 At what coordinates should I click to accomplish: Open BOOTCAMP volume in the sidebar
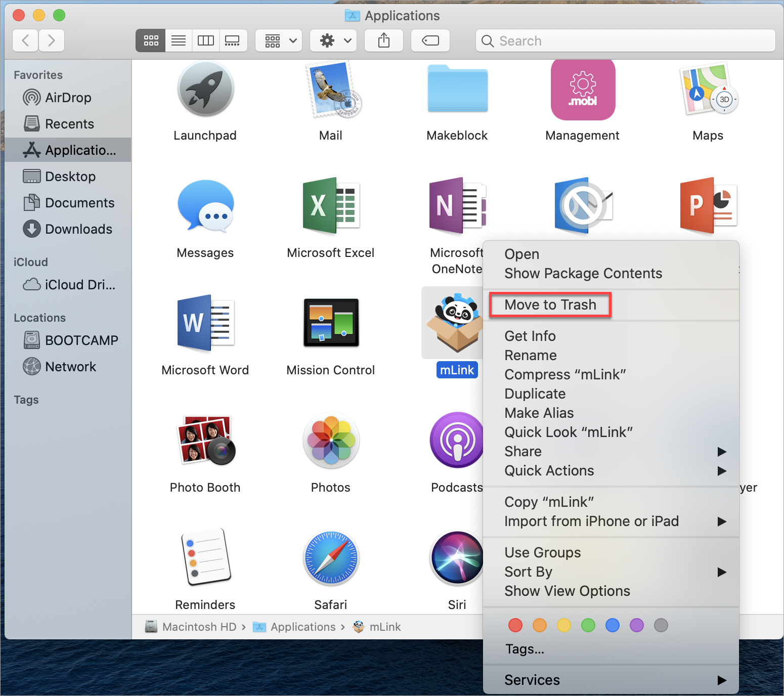(x=68, y=340)
